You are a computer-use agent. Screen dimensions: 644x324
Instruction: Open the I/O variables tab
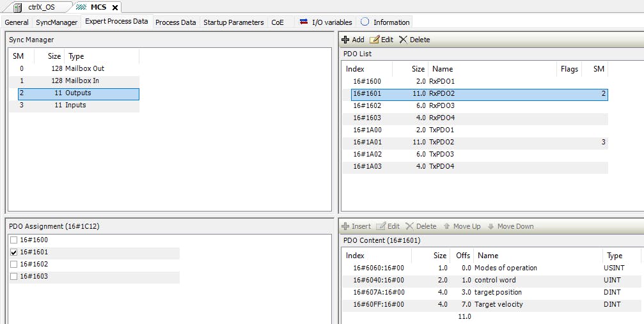(326, 22)
